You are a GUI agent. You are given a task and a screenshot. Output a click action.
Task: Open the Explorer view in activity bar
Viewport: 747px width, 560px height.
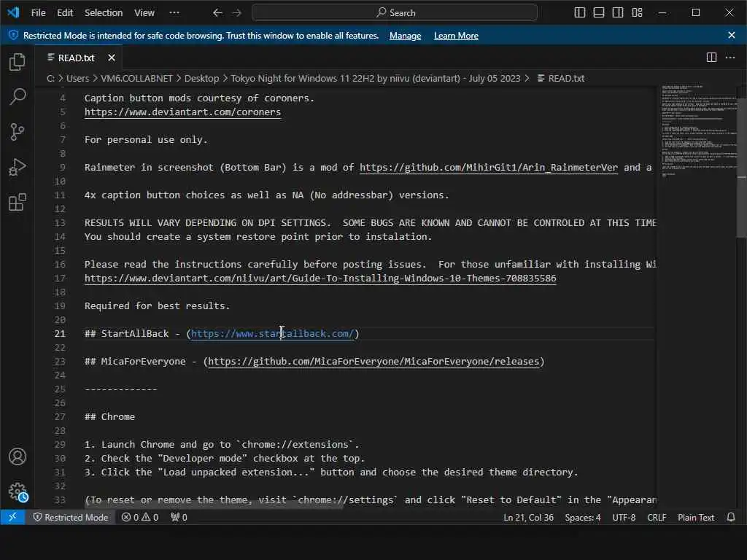(18, 62)
